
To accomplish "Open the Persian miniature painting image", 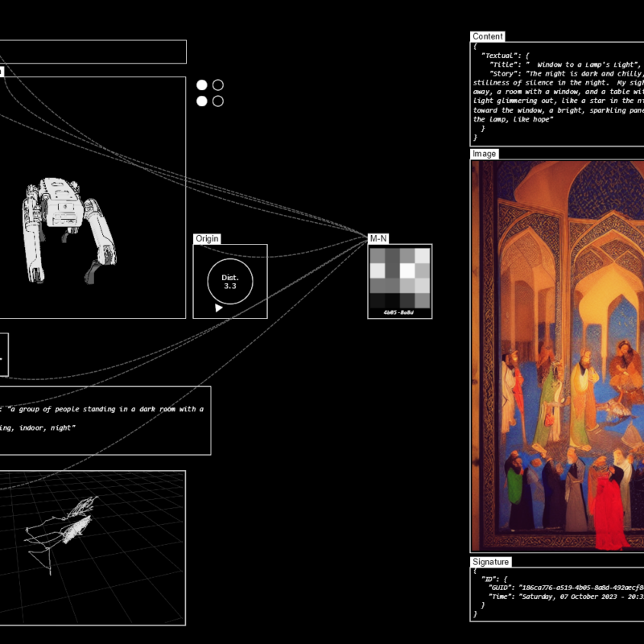I will [557, 354].
